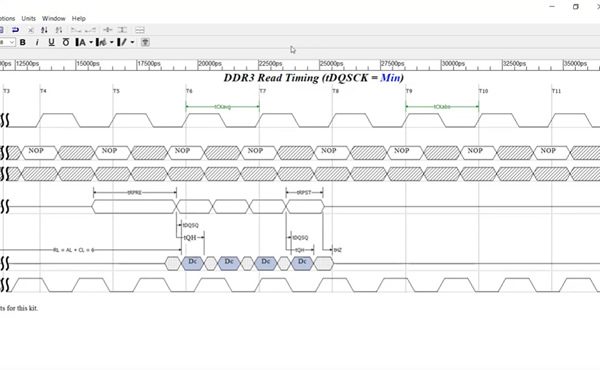The width and height of the screenshot is (600, 370).
Task: Toggle italic text formatting
Action: tap(37, 42)
